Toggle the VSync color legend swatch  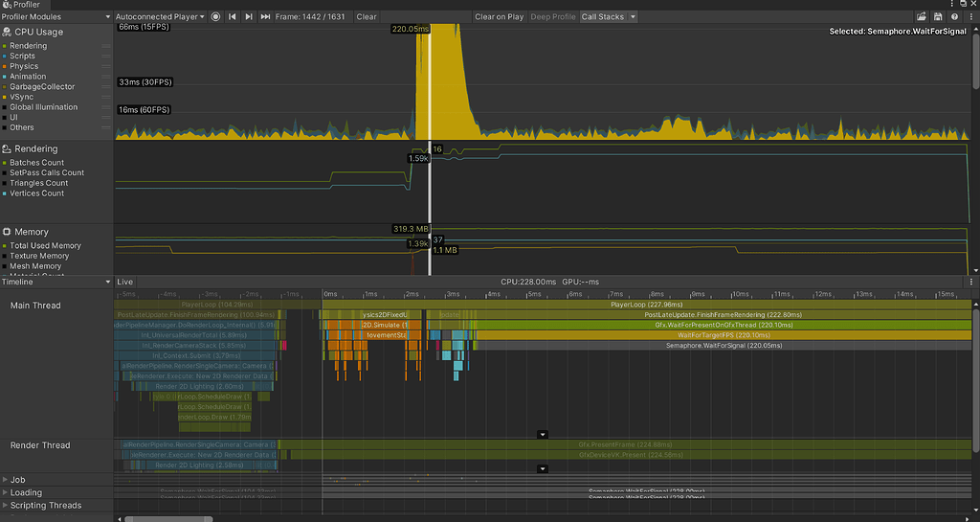pos(5,97)
